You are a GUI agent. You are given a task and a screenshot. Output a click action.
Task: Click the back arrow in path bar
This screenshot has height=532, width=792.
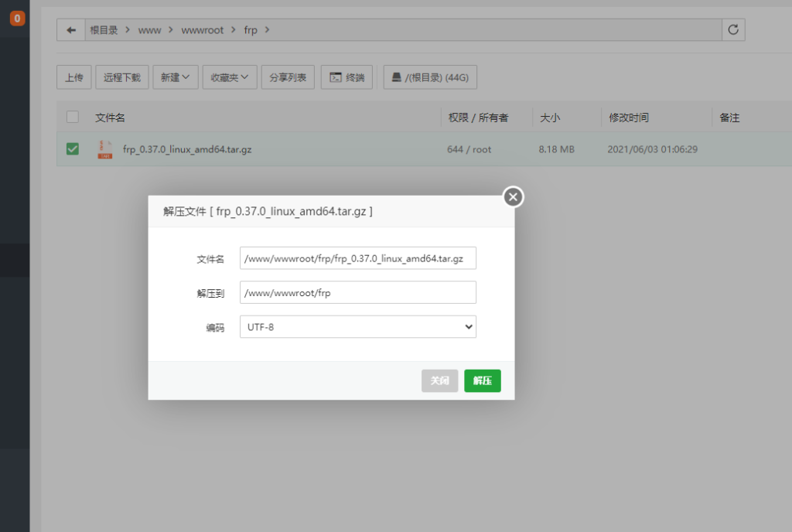pyautogui.click(x=71, y=30)
